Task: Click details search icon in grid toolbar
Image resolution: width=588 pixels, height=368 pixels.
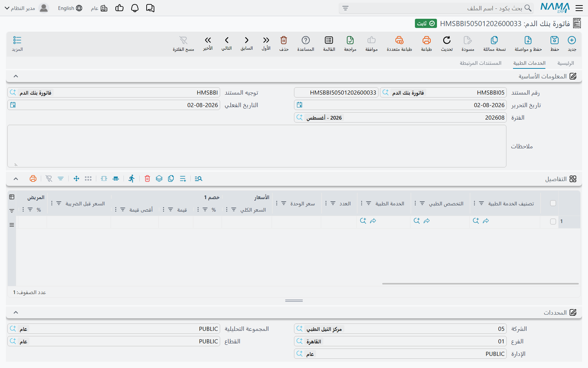Action: tap(198, 178)
